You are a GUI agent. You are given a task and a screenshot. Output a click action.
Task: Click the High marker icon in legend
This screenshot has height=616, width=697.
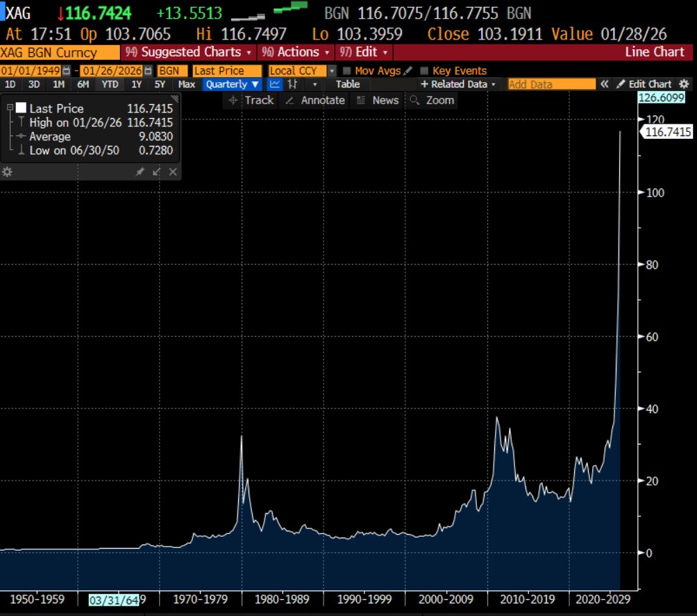coord(21,122)
